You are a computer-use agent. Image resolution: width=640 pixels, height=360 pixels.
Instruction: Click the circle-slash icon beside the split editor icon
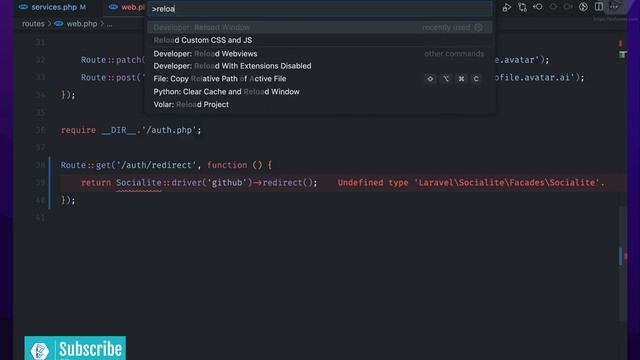[583, 7]
